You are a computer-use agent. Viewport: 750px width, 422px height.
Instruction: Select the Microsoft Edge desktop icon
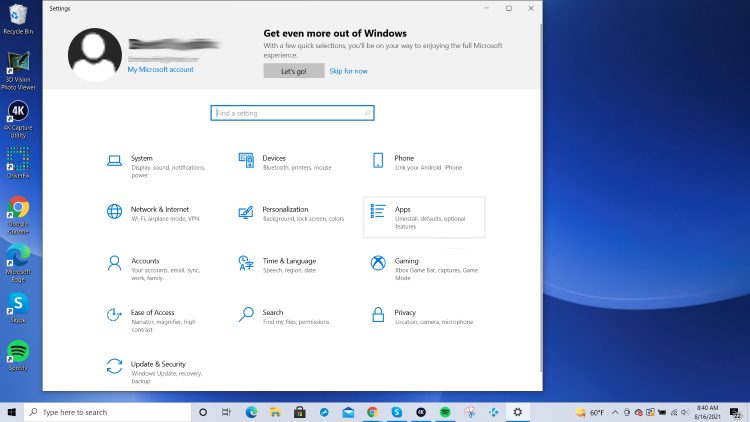pyautogui.click(x=18, y=264)
